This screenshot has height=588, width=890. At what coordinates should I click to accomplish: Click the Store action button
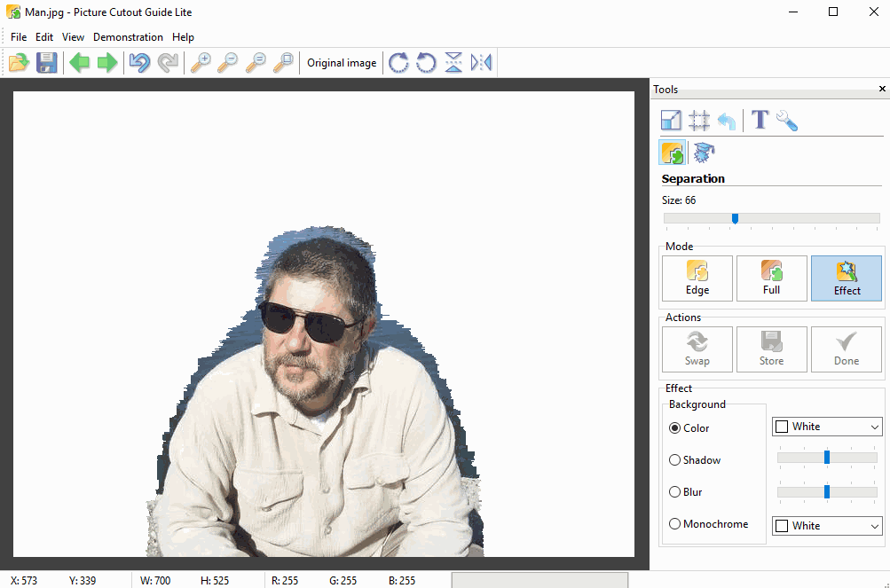[x=771, y=349]
